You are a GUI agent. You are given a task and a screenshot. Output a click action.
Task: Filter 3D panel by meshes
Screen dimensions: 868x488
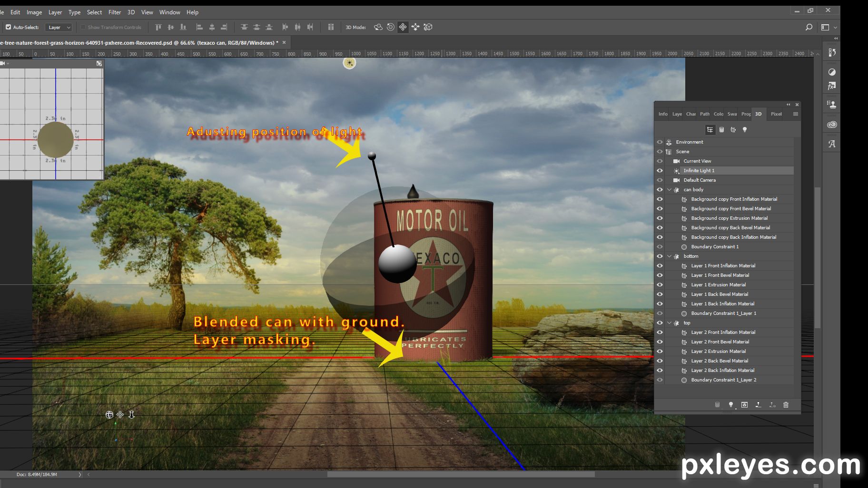click(721, 130)
